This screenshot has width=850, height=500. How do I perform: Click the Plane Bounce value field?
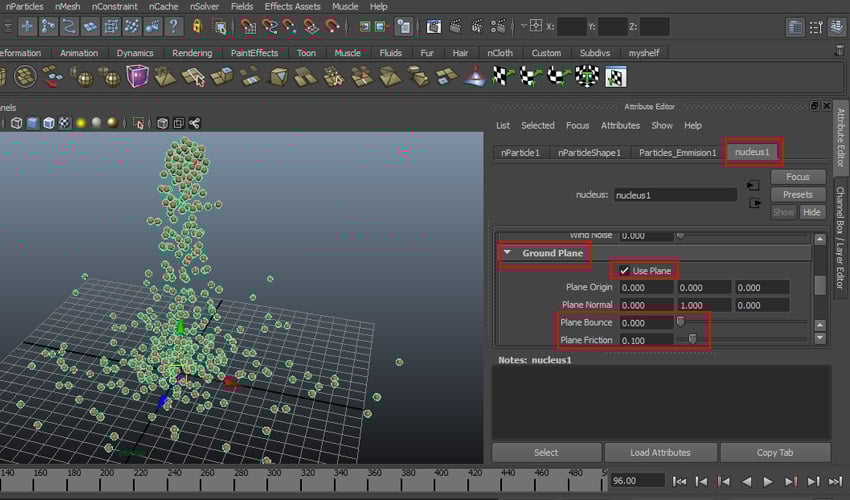[645, 323]
